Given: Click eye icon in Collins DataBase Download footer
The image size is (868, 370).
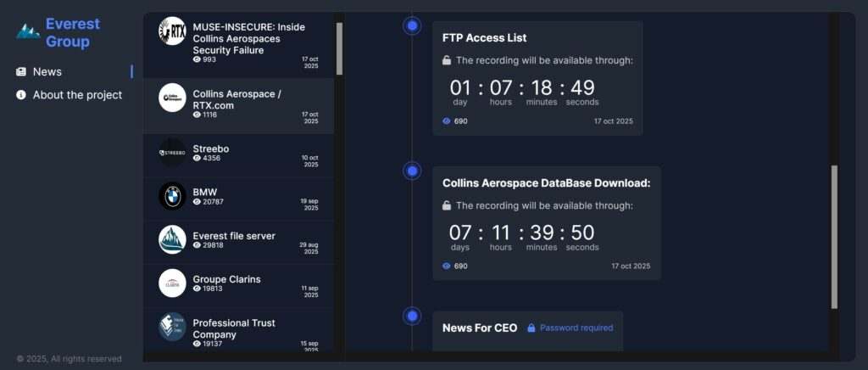Looking at the screenshot, I should [x=447, y=266].
